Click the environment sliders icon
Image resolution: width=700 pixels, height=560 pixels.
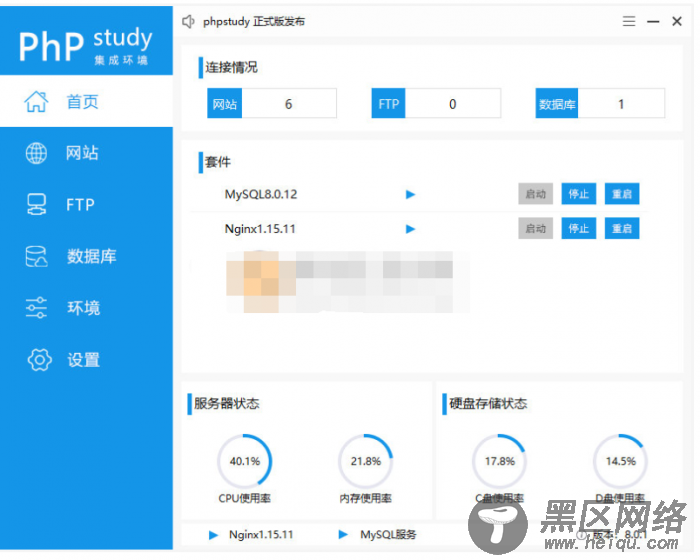(36, 308)
